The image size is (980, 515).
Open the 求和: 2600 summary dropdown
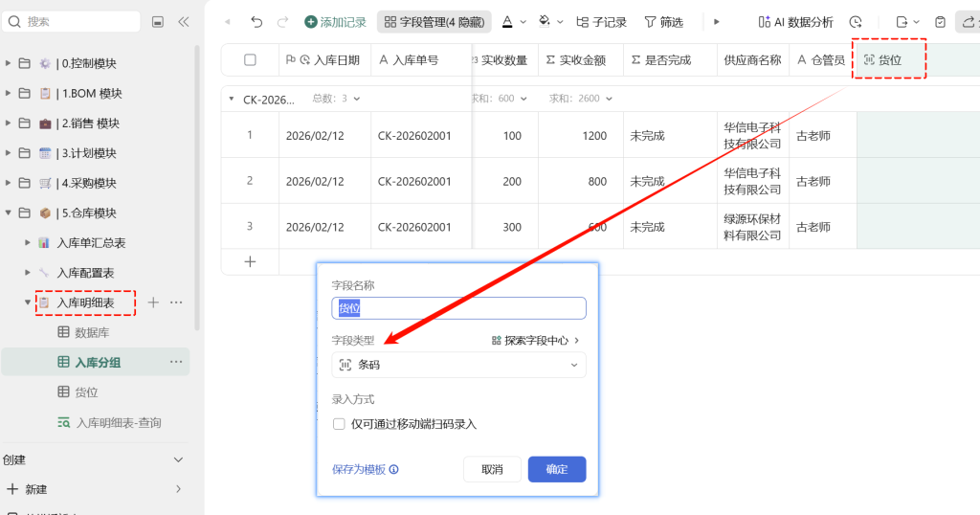(581, 99)
